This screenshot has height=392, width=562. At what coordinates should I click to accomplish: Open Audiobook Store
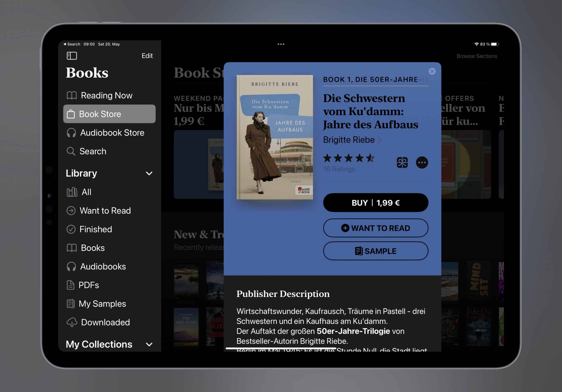[x=109, y=133]
